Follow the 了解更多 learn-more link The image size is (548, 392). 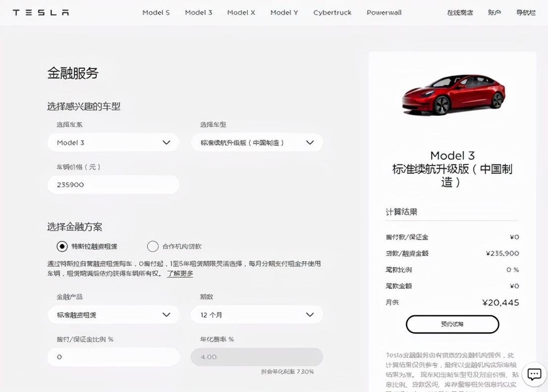pos(180,273)
